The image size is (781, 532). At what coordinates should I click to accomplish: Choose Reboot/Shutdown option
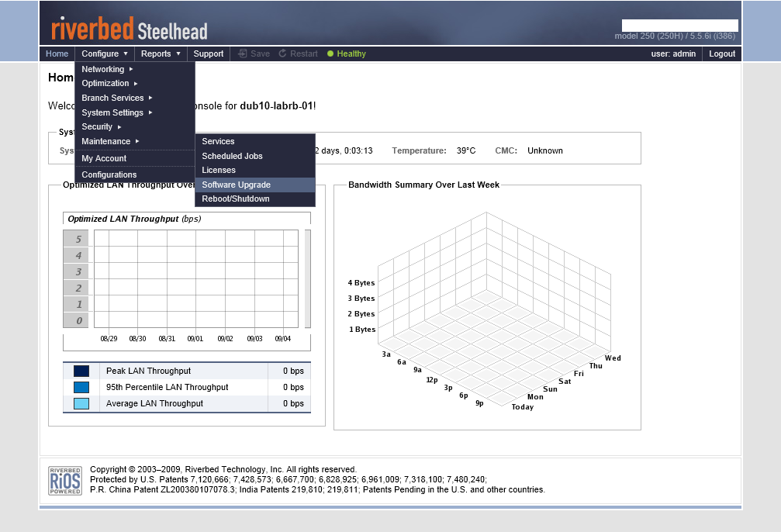pyautogui.click(x=255, y=199)
